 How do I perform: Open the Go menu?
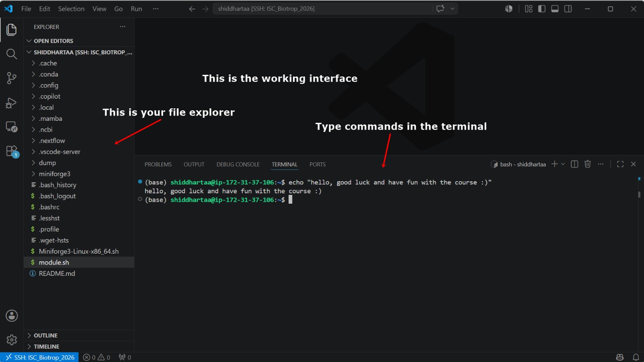[118, 9]
